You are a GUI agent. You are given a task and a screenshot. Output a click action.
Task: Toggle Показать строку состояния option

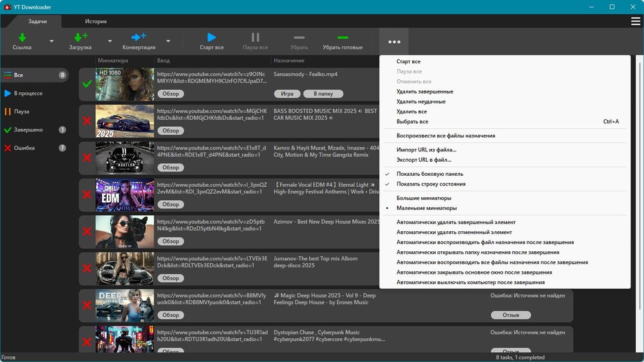tap(431, 184)
